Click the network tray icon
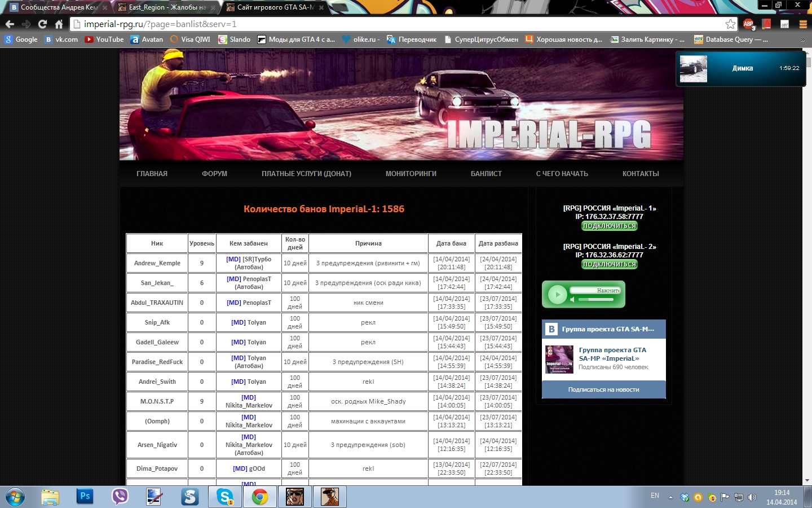This screenshot has width=812, height=508. [x=739, y=497]
